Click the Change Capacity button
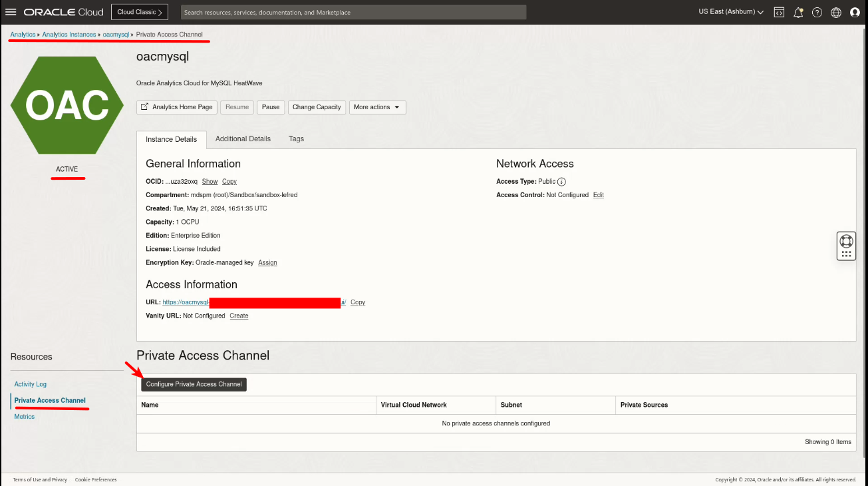Image resolution: width=868 pixels, height=486 pixels. pyautogui.click(x=317, y=107)
